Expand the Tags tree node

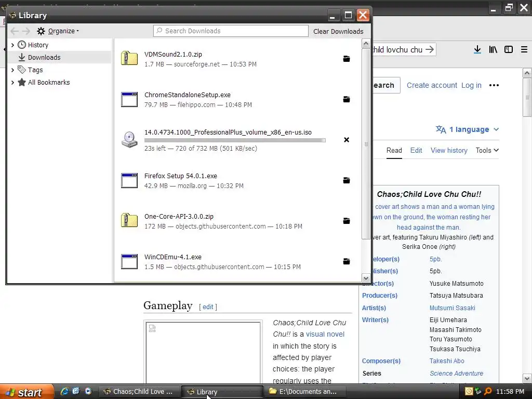[x=12, y=70]
